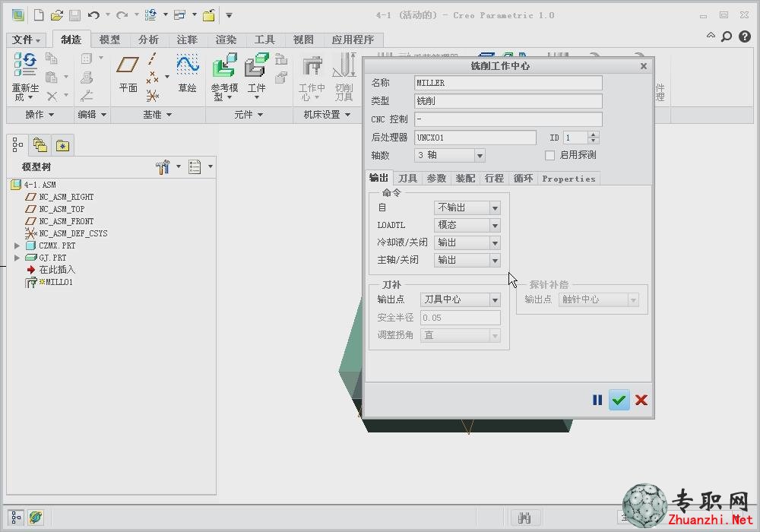Switch to the 视图 ribbon tab
Image resolution: width=760 pixels, height=532 pixels.
click(x=303, y=40)
